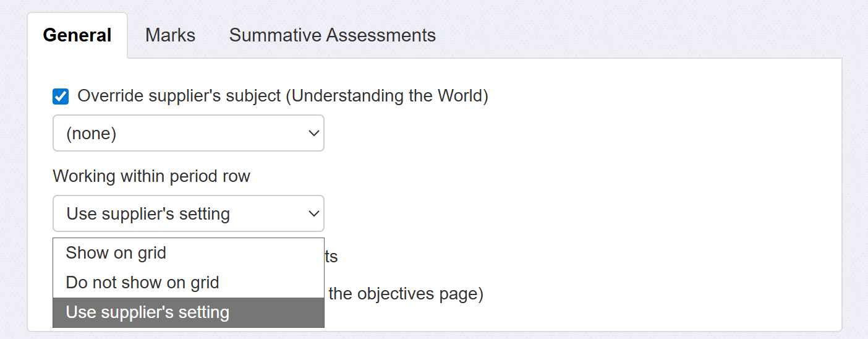Click the partially hidden label ending in ts
The image size is (868, 339).
(x=331, y=256)
